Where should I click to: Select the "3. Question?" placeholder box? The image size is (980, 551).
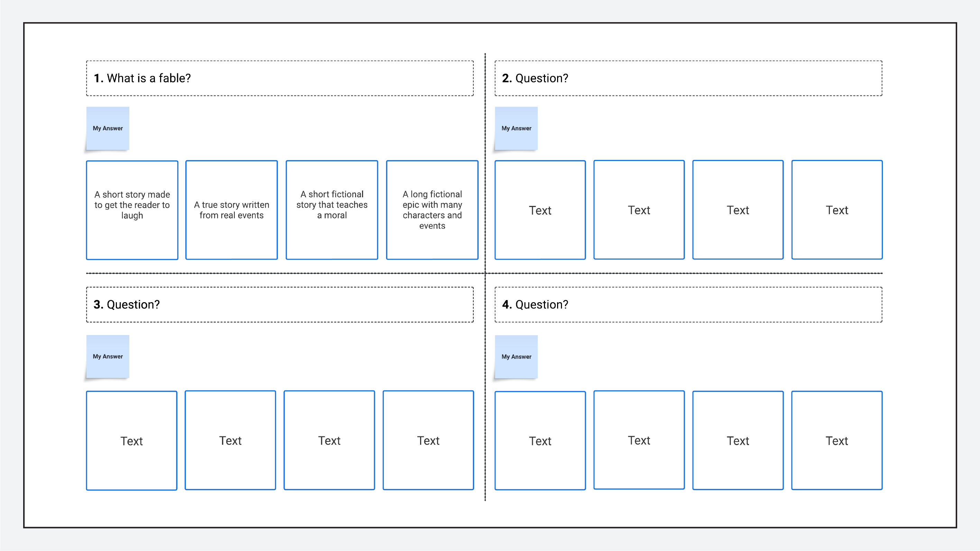pos(280,305)
